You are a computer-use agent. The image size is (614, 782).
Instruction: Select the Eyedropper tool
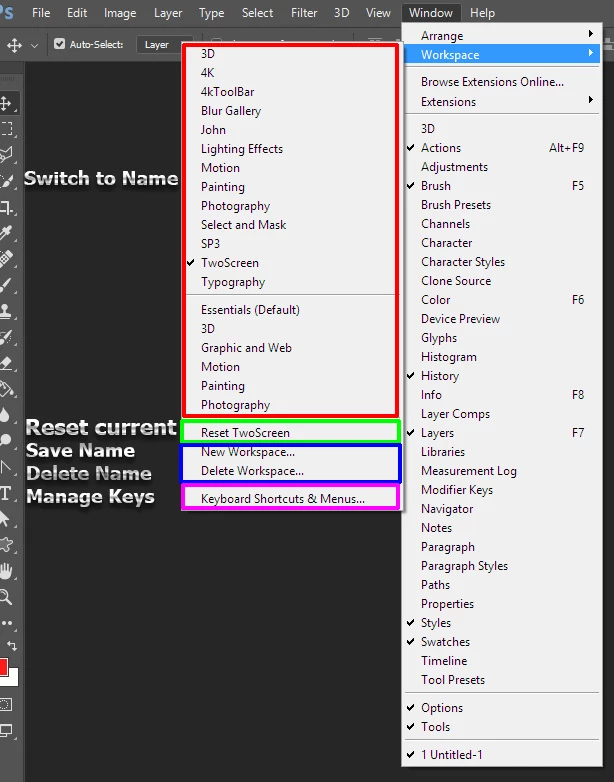pyautogui.click(x=6, y=232)
